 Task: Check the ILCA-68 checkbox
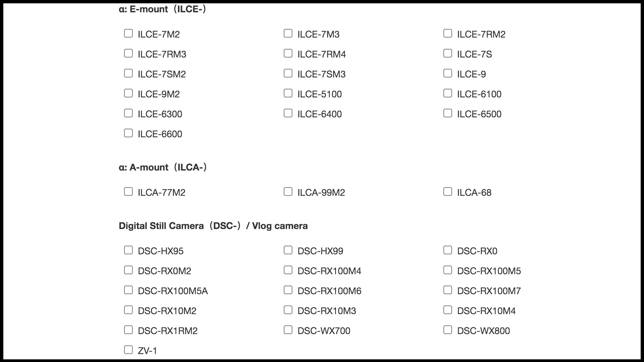point(448,191)
